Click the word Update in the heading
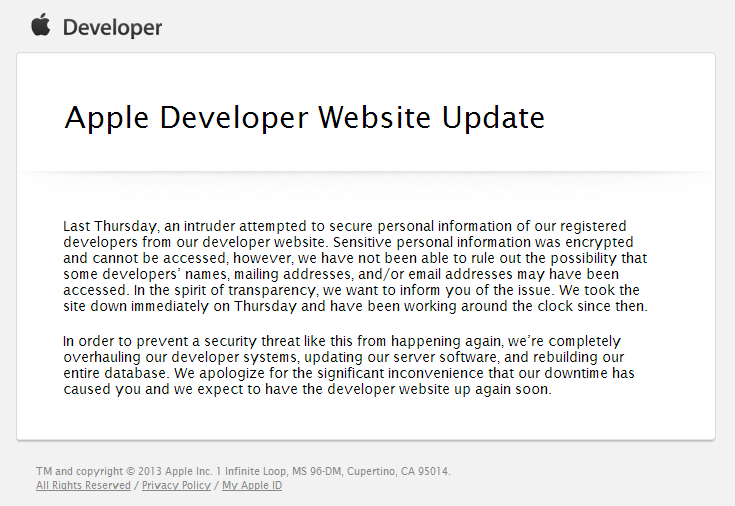 493,118
